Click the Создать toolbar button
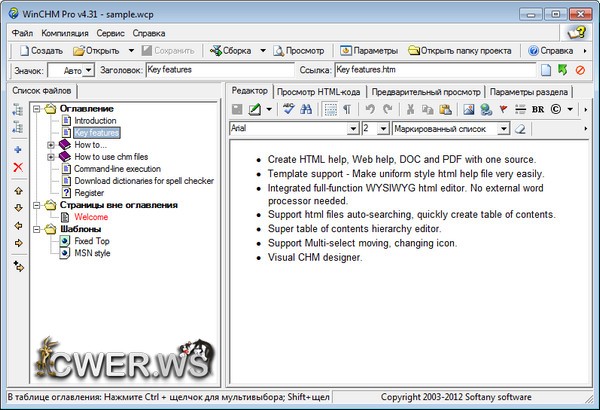The width and height of the screenshot is (600, 410). coord(41,51)
